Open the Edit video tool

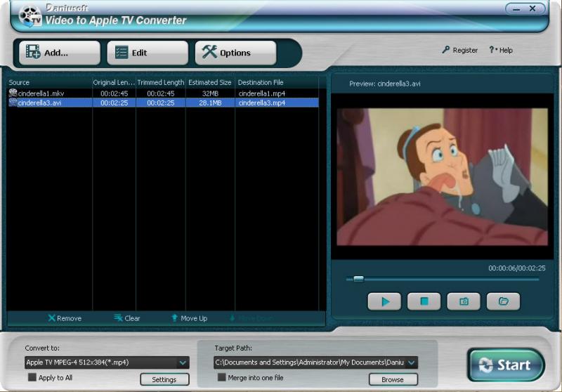[x=148, y=53]
